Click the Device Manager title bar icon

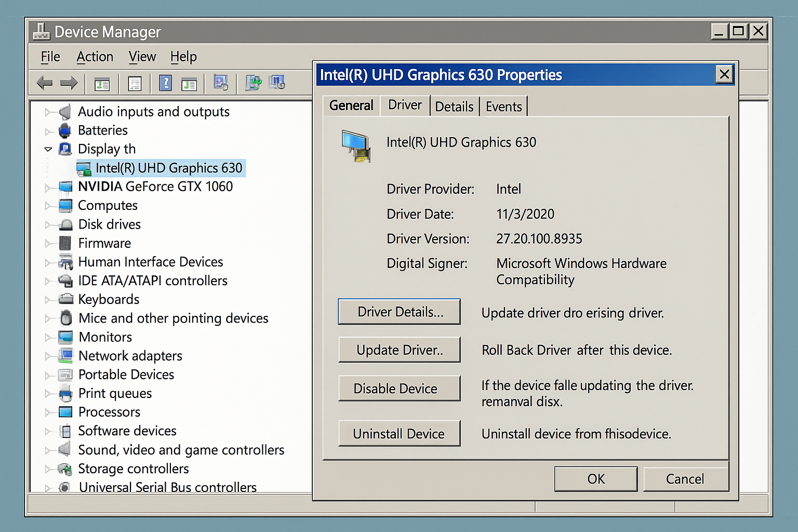[x=41, y=31]
